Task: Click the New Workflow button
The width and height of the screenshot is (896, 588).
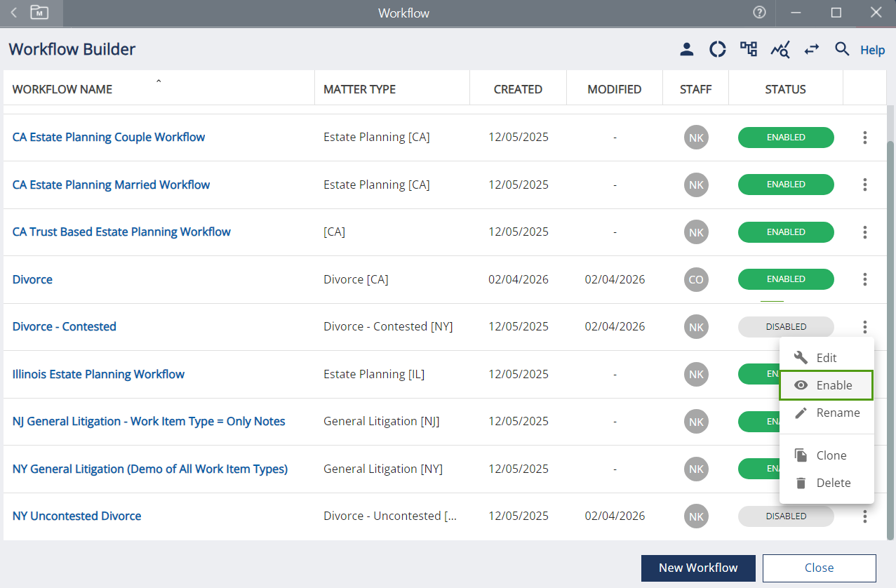Action: click(697, 568)
